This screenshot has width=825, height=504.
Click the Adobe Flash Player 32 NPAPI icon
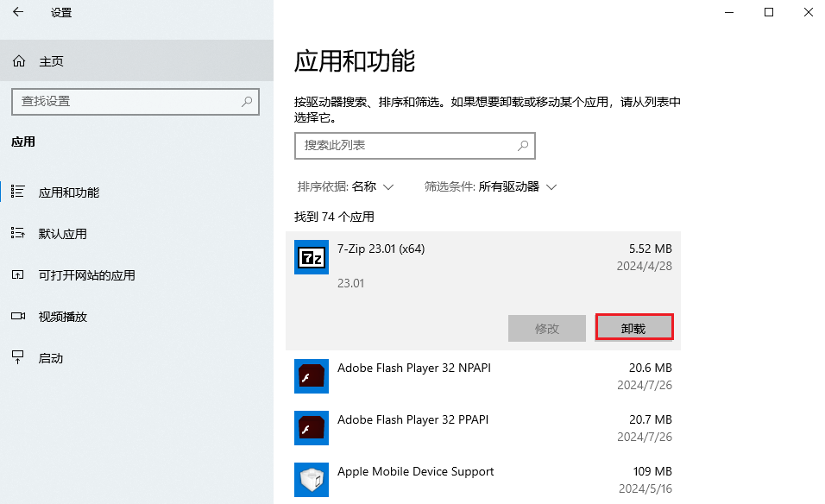(311, 376)
